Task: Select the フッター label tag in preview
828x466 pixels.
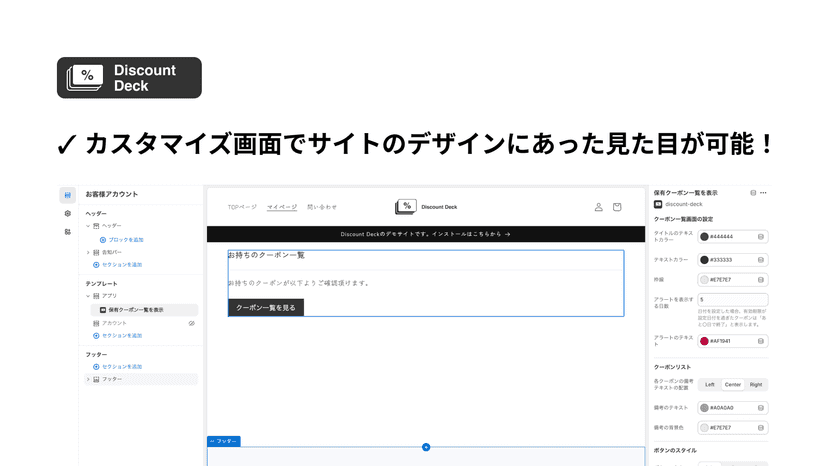Action: tap(223, 441)
